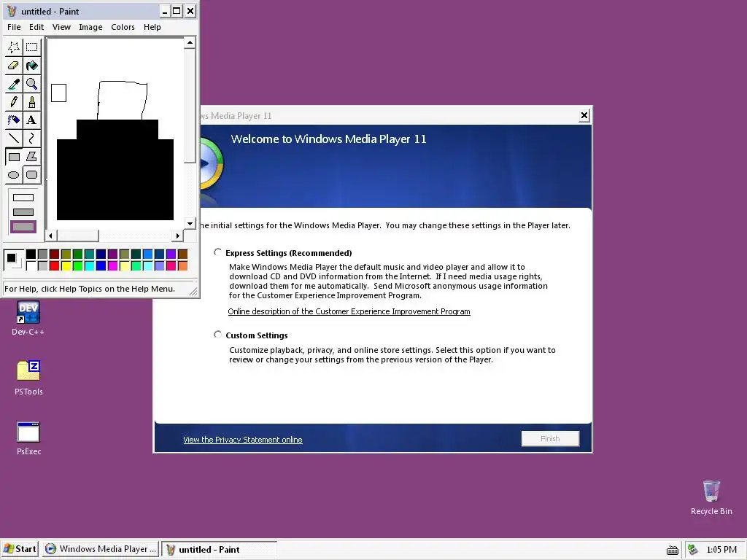Select the Ellipse shape tool
This screenshot has width=747, height=560.
coord(14,175)
